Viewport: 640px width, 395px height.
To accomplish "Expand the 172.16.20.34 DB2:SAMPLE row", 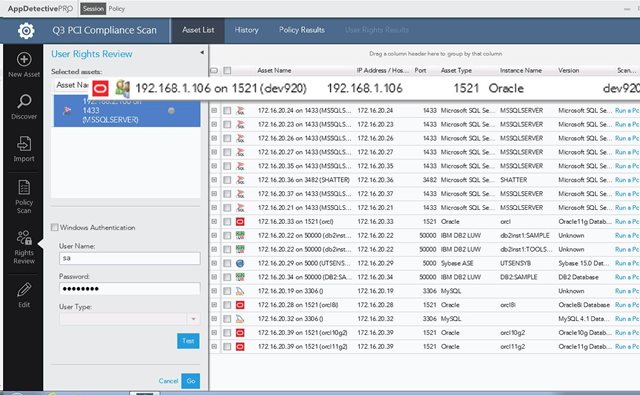I will [214, 277].
